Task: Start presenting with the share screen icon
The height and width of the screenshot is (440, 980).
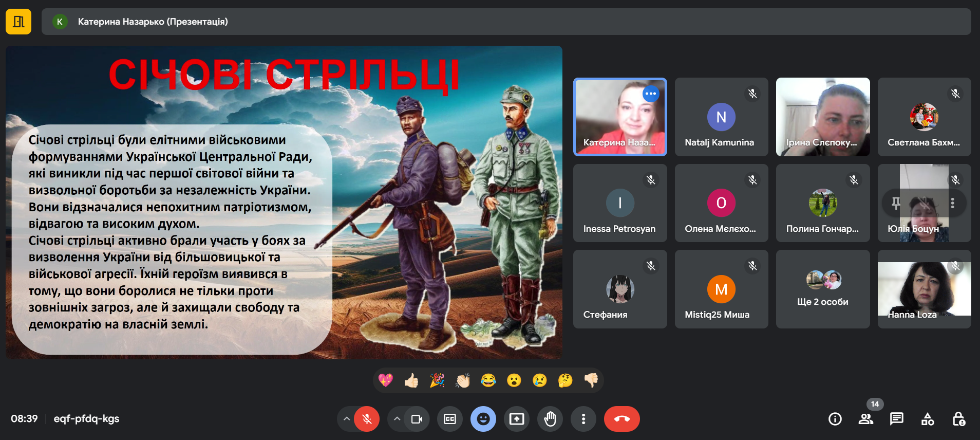Action: pyautogui.click(x=517, y=419)
